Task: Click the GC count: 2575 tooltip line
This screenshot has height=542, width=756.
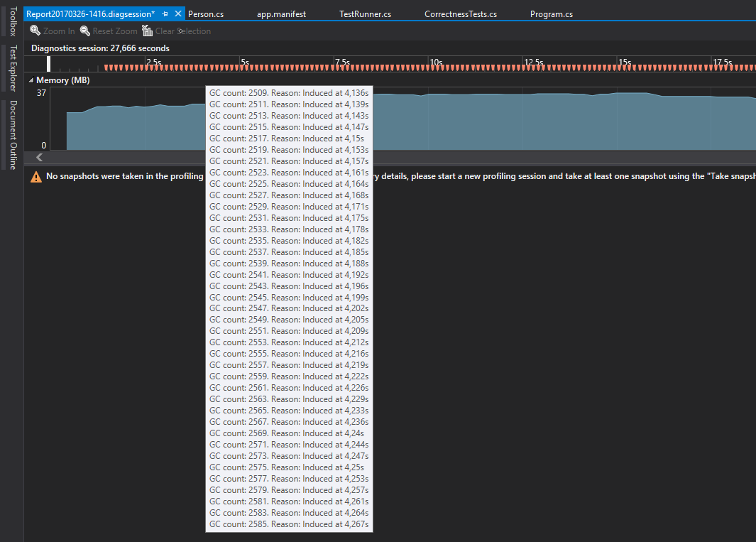Action: (x=286, y=467)
